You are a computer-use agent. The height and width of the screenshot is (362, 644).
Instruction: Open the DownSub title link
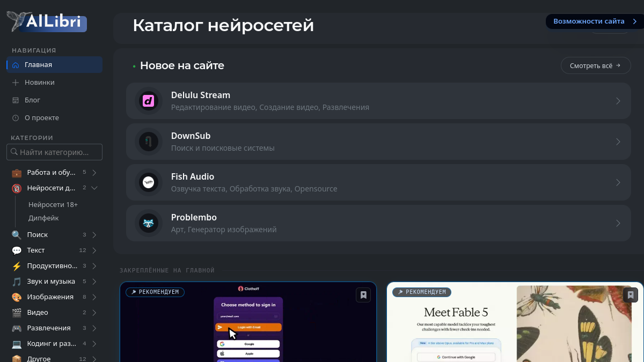191,136
